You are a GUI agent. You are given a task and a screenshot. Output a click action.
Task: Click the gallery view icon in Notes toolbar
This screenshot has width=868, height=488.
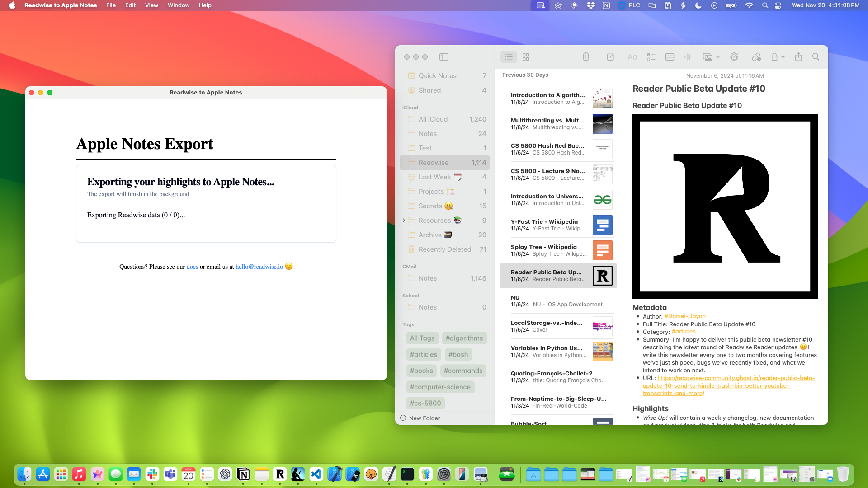pos(526,56)
